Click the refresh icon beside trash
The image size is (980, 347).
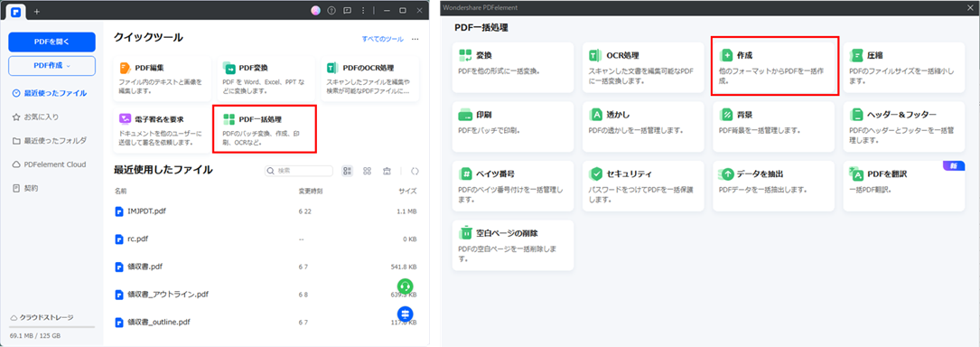pos(415,171)
